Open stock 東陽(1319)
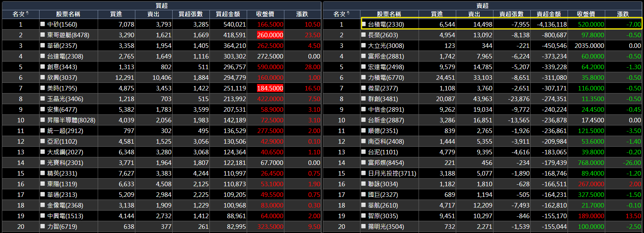 click(62, 184)
